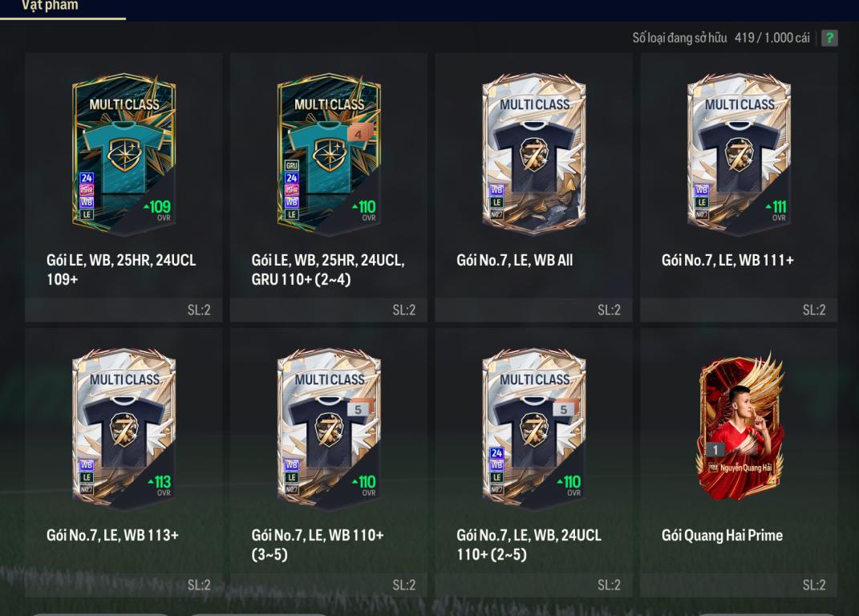
Task: Click Gói LE, WB, 25HR, 24UCL 109+ title
Action: 121,269
